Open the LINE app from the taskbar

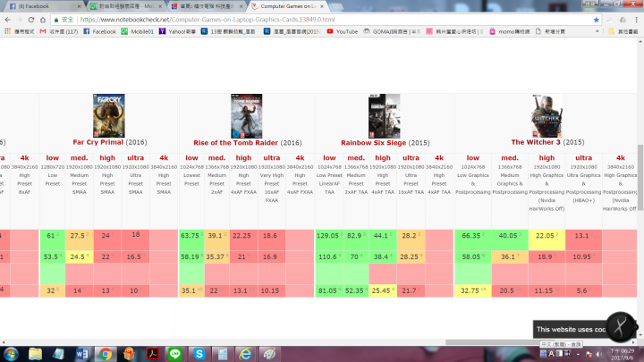(175, 354)
